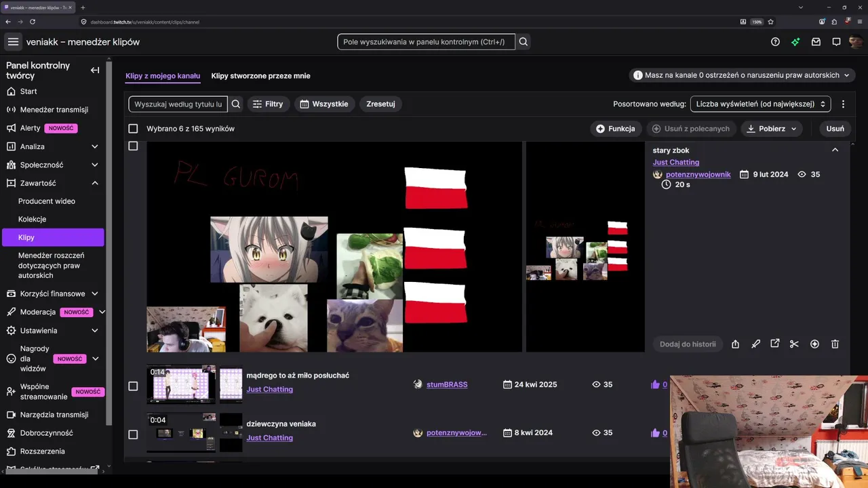
Task: Open Just Chatting link under stary zbok
Action: pyautogui.click(x=676, y=162)
